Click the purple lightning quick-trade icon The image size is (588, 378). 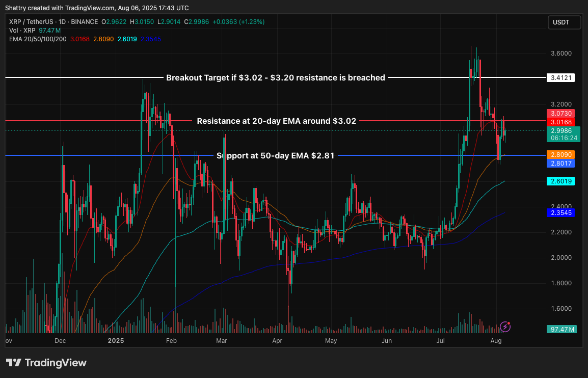[x=505, y=327]
